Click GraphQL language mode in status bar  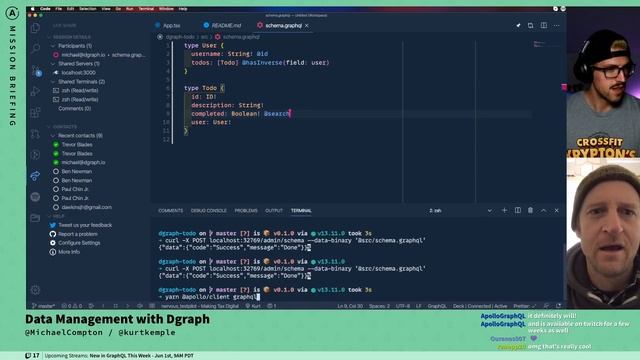point(437,306)
